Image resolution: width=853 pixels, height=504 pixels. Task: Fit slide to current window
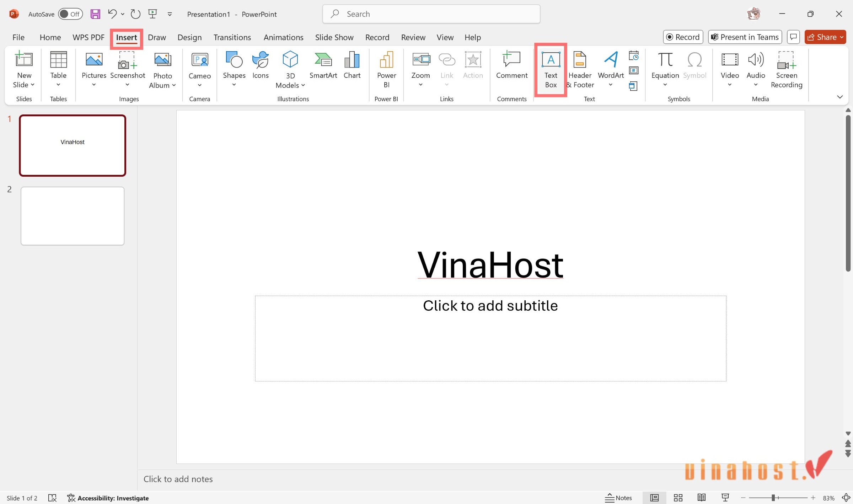846,498
